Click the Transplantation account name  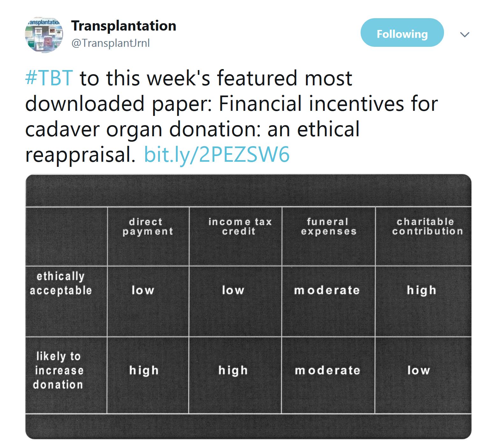(124, 26)
